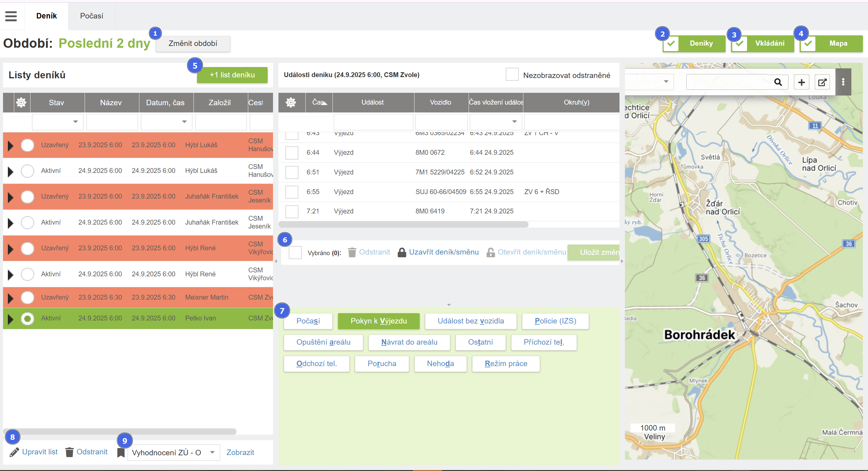The image size is (868, 471).
Task: Click gear icon in events table header
Action: point(291,102)
